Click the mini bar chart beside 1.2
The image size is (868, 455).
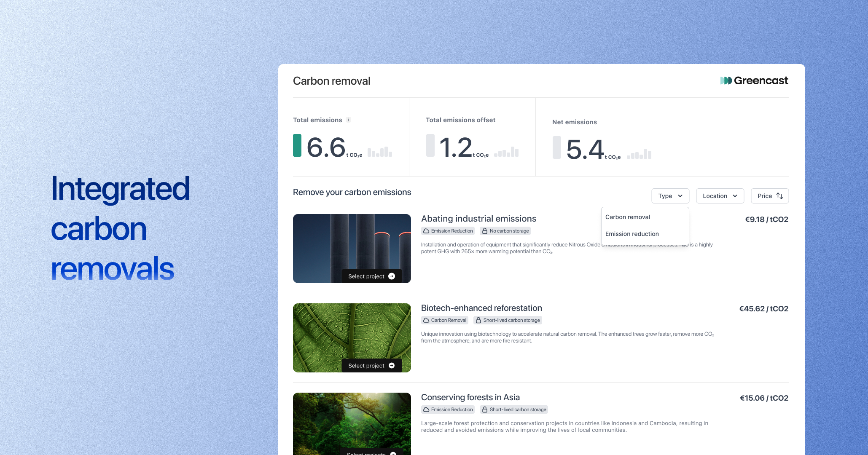point(506,152)
